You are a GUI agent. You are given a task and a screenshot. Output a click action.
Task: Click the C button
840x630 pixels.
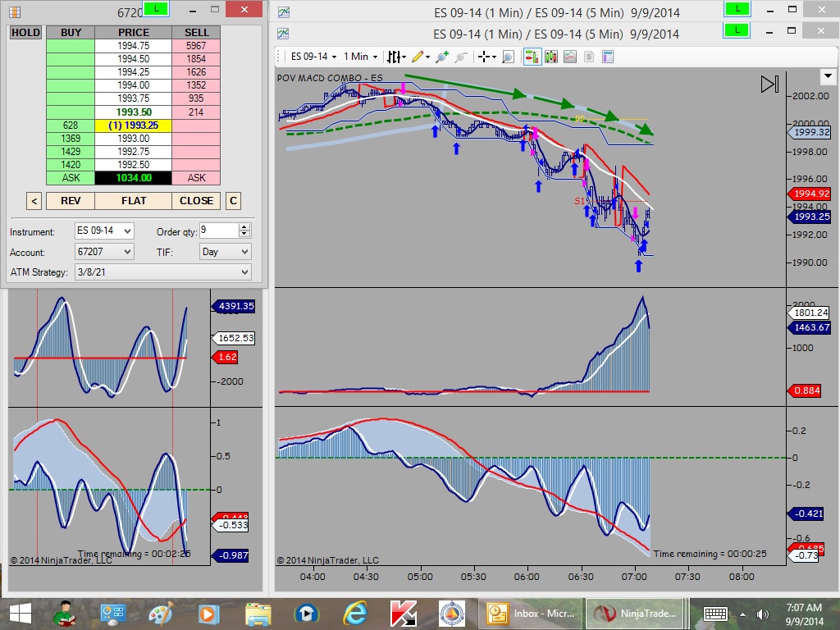[x=233, y=201]
